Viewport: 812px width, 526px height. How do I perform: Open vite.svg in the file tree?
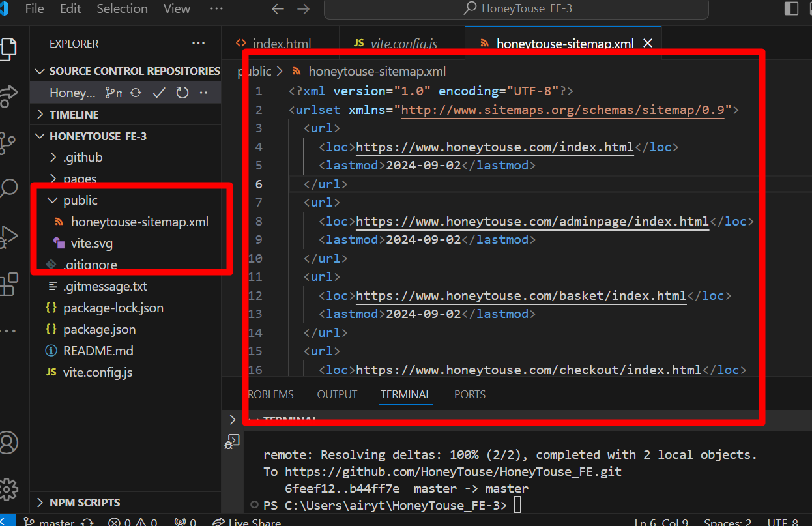[x=92, y=243]
